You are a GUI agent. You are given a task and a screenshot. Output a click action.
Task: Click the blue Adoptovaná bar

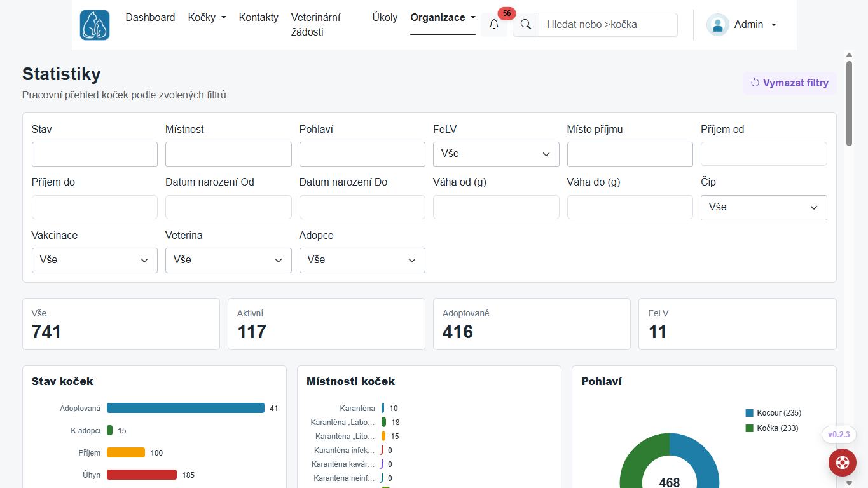coord(186,408)
